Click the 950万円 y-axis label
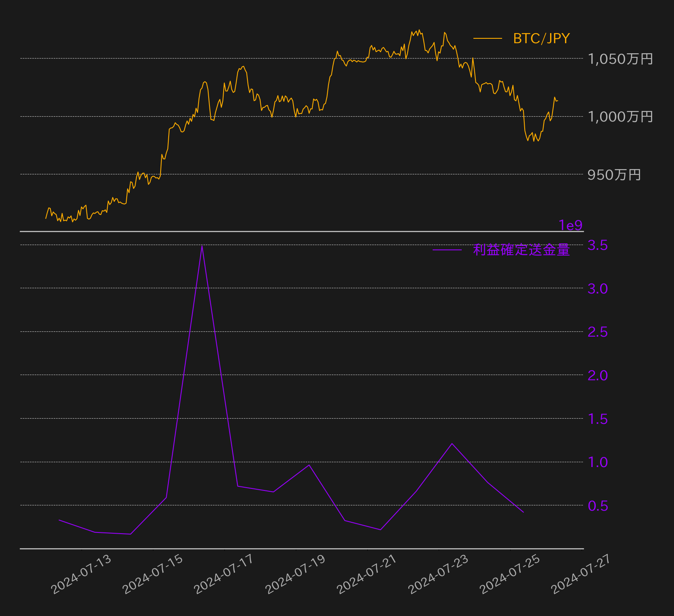Viewport: 674px width, 616px height. click(614, 175)
